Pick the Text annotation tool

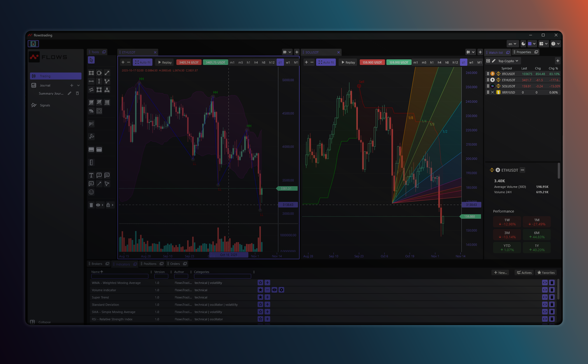click(x=91, y=175)
